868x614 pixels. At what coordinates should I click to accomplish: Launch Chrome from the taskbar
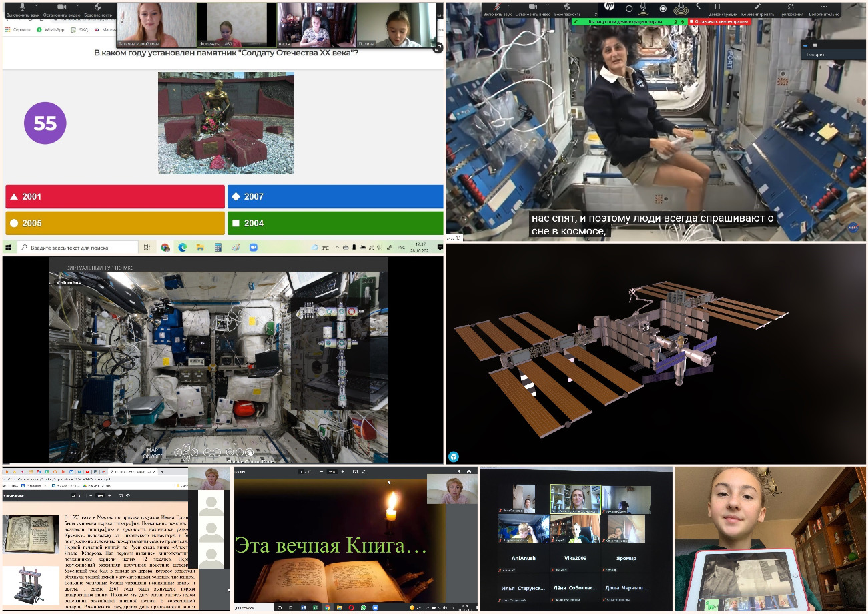pyautogui.click(x=165, y=247)
